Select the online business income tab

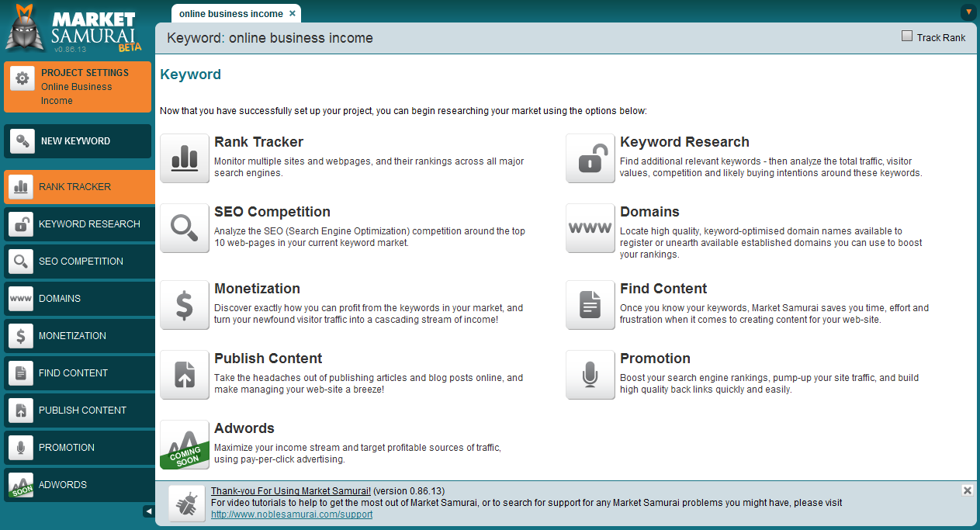(x=231, y=14)
